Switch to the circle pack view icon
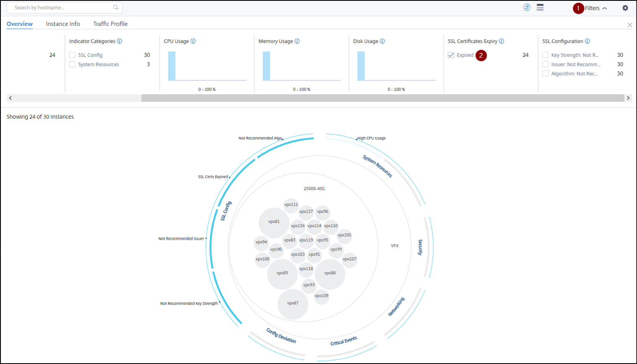The height and width of the screenshot is (364, 637). (527, 7)
